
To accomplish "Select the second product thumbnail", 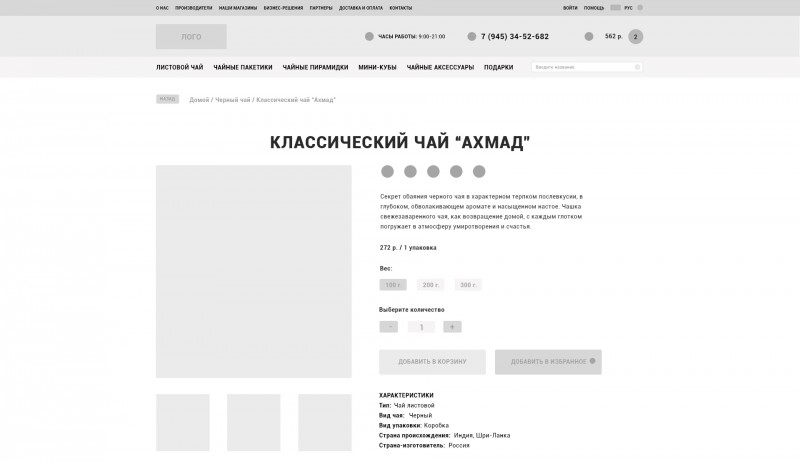I will pos(254,422).
